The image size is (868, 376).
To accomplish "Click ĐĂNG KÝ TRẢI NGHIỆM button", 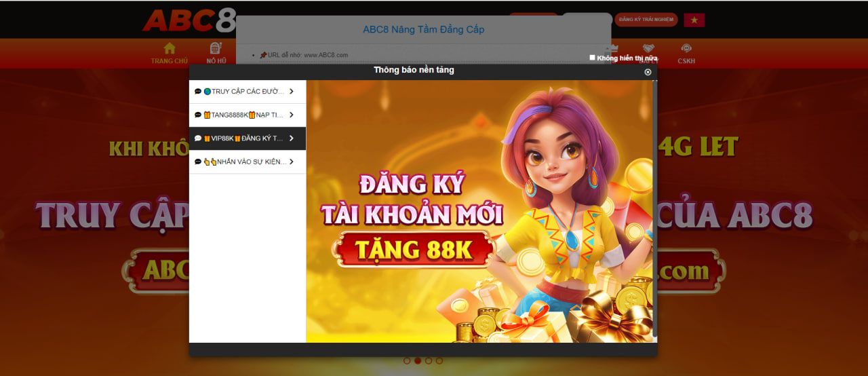I will pyautogui.click(x=646, y=20).
